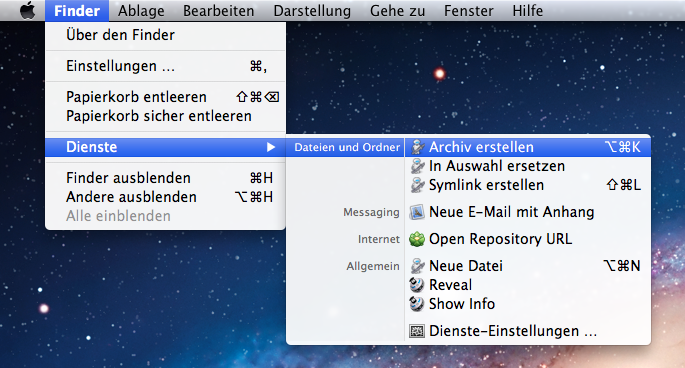Choose Papierkorb sicher entleeren
The image size is (685, 368).
pos(166,116)
